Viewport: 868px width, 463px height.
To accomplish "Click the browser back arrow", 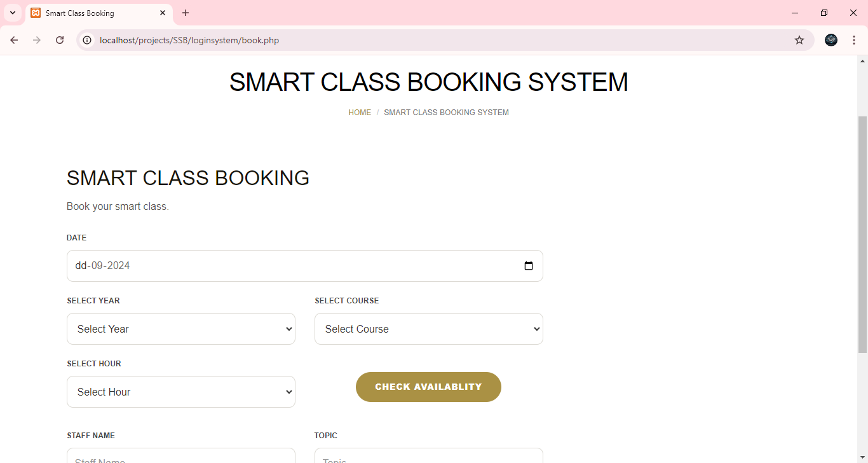I will pyautogui.click(x=14, y=39).
